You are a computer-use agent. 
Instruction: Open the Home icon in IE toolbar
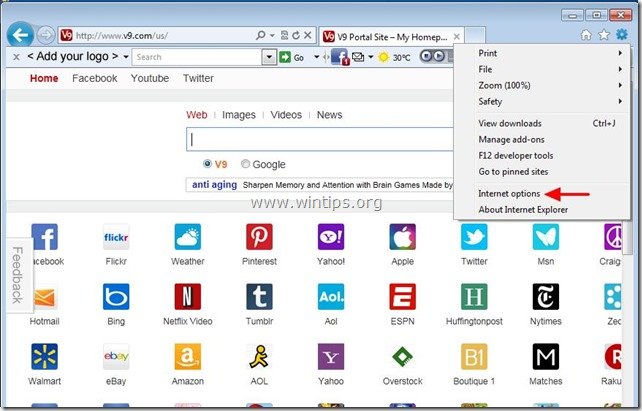click(586, 35)
